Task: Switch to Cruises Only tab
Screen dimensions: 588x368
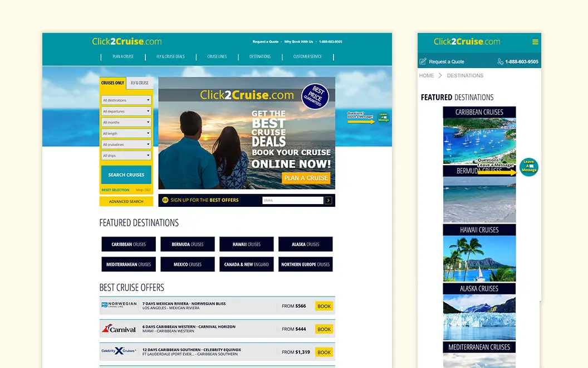Action: click(x=112, y=83)
